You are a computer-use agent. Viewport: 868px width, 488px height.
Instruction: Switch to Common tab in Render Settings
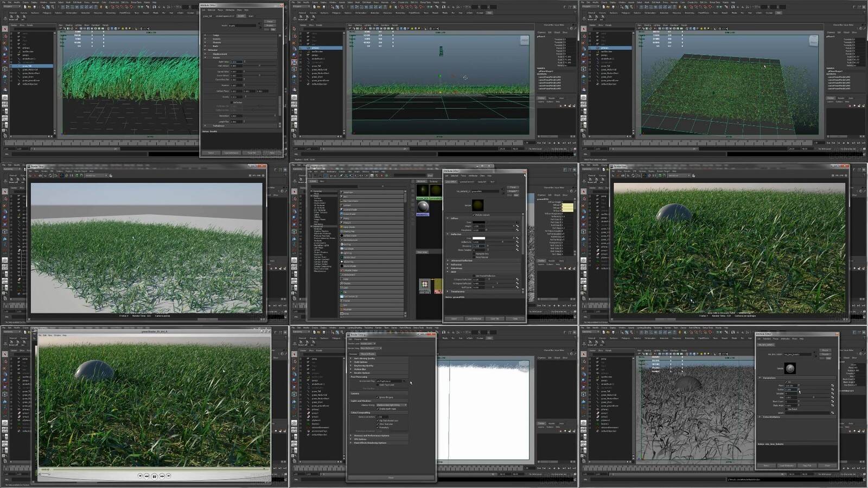[x=353, y=354]
